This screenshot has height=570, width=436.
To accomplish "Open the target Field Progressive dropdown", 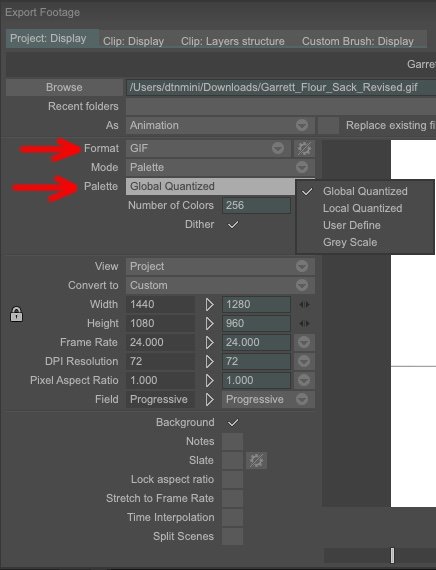I will 268,399.
